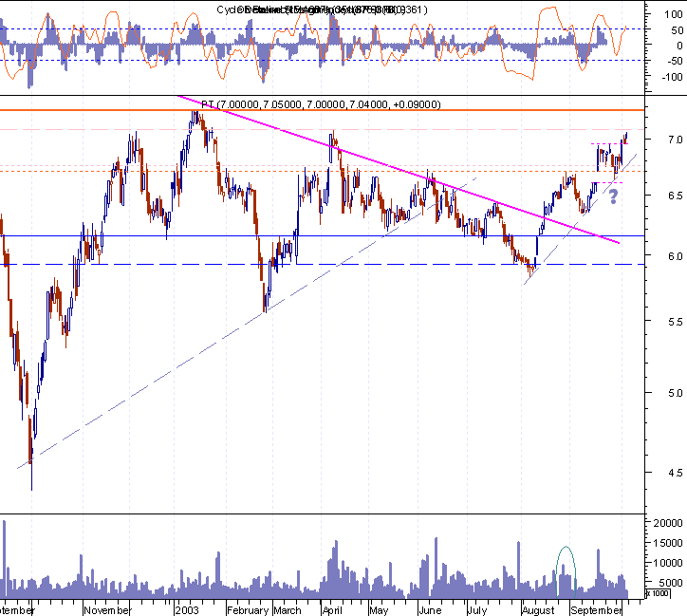Click the 20000 volume scale label
This screenshot has height=616, width=687.
668,523
